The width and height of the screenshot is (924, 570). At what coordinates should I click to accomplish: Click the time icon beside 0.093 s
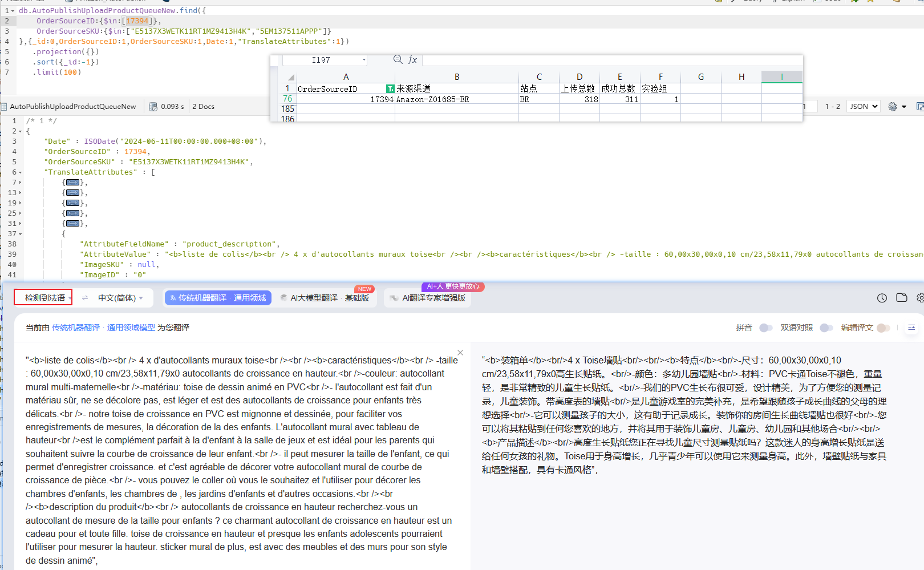(153, 107)
